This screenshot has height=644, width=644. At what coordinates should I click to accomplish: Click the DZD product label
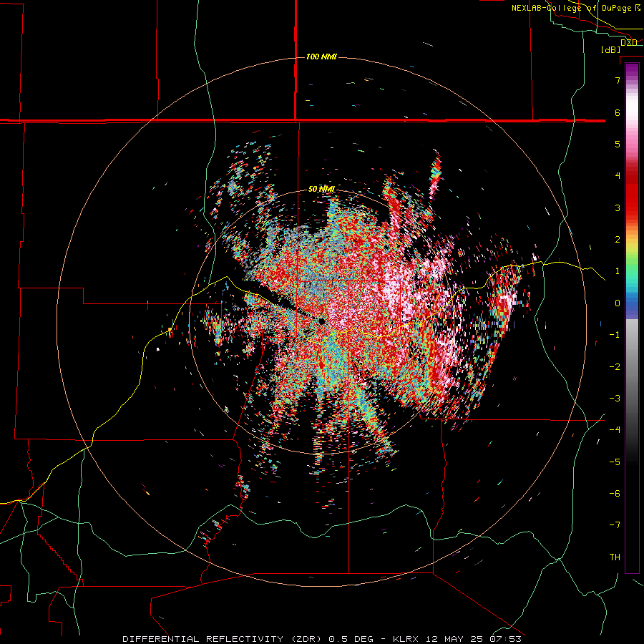[629, 42]
